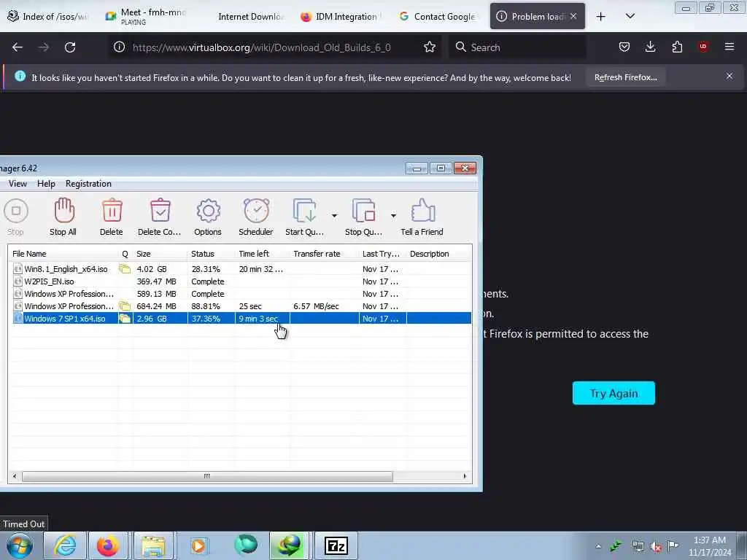Image resolution: width=747 pixels, height=560 pixels.
Task: Open the Firefox hamburger application menu
Action: coord(729,47)
